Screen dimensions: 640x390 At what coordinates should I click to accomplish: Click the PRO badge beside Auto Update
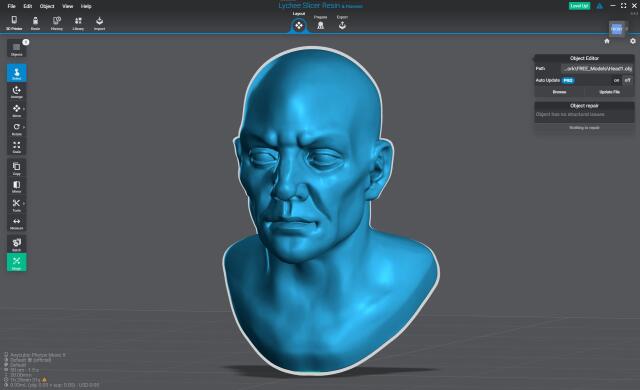tap(568, 80)
